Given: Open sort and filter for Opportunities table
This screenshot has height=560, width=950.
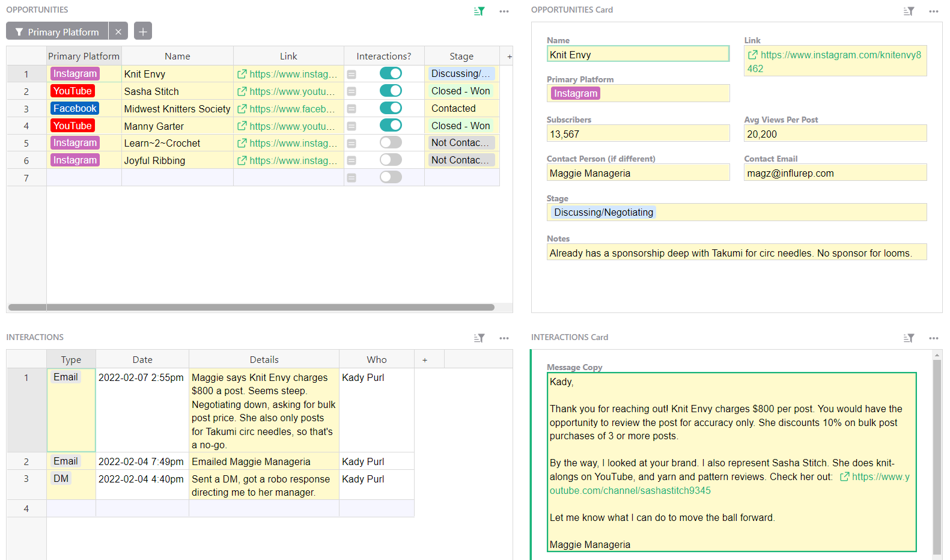Looking at the screenshot, I should pos(479,11).
